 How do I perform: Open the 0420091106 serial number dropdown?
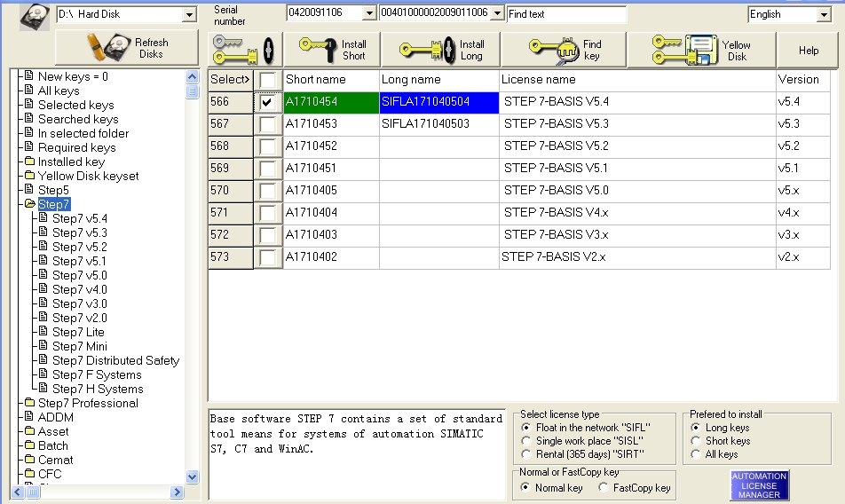coord(369,14)
